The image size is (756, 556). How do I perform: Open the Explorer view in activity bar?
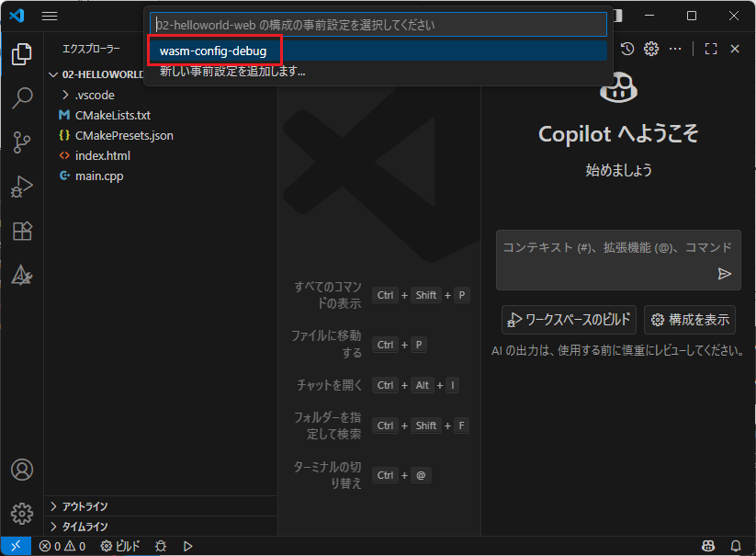[22, 54]
